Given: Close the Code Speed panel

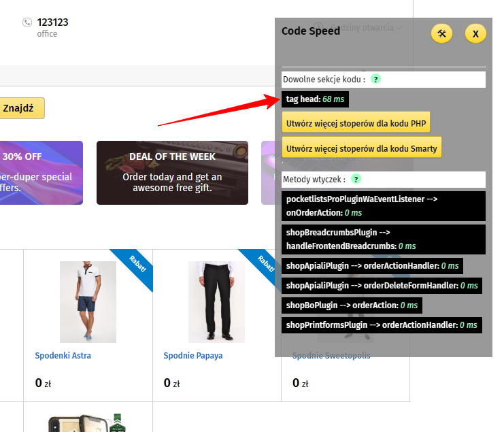Looking at the screenshot, I should [x=475, y=33].
